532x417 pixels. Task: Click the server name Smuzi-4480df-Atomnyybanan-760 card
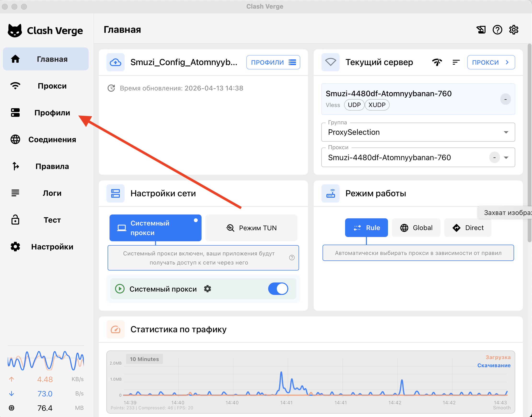tap(418, 99)
